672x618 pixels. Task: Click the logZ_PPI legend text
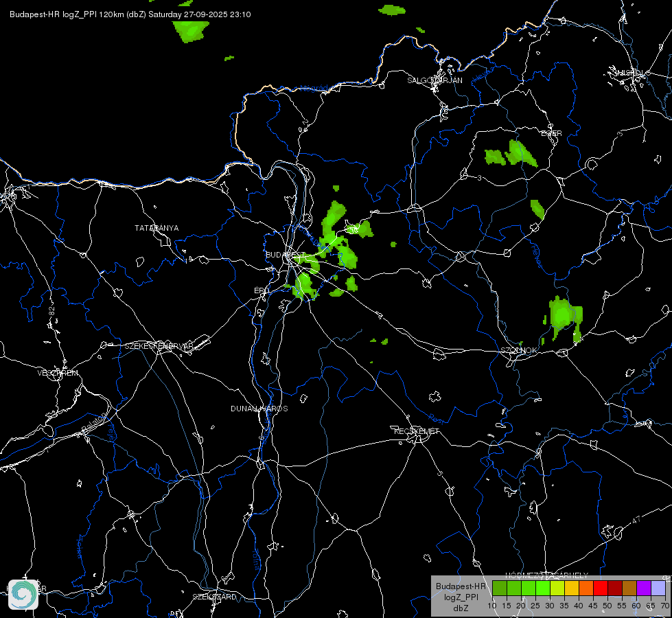(461, 597)
